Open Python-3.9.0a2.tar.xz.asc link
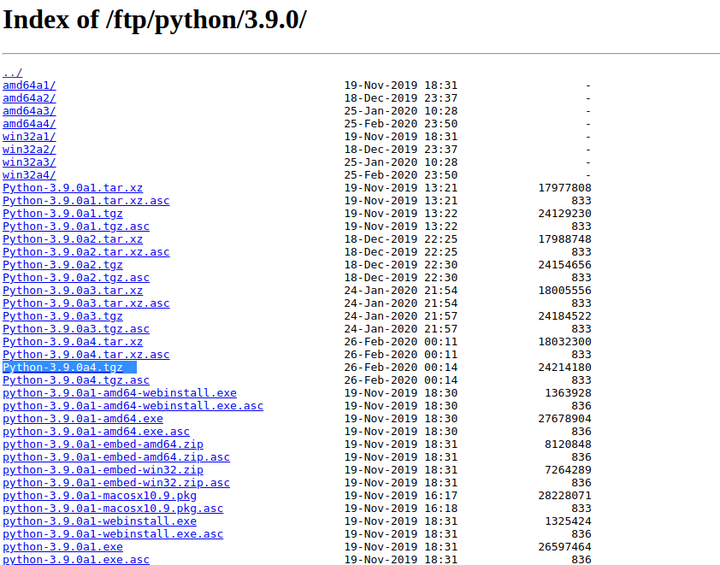The height and width of the screenshot is (565, 720). [86, 252]
